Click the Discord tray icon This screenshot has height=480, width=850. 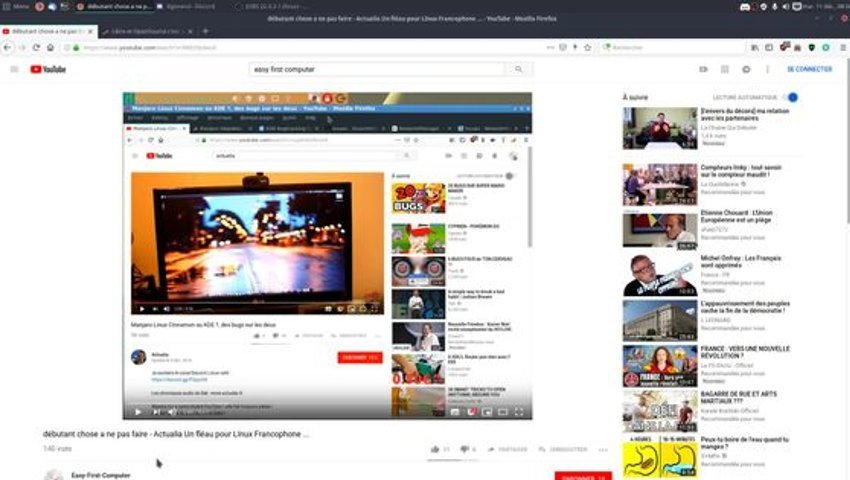[745, 7]
